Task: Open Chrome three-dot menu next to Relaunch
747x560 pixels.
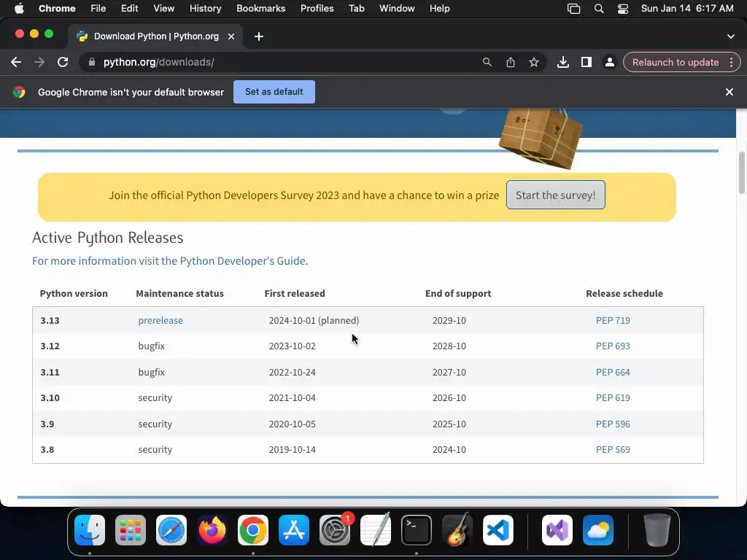Action: [x=731, y=63]
